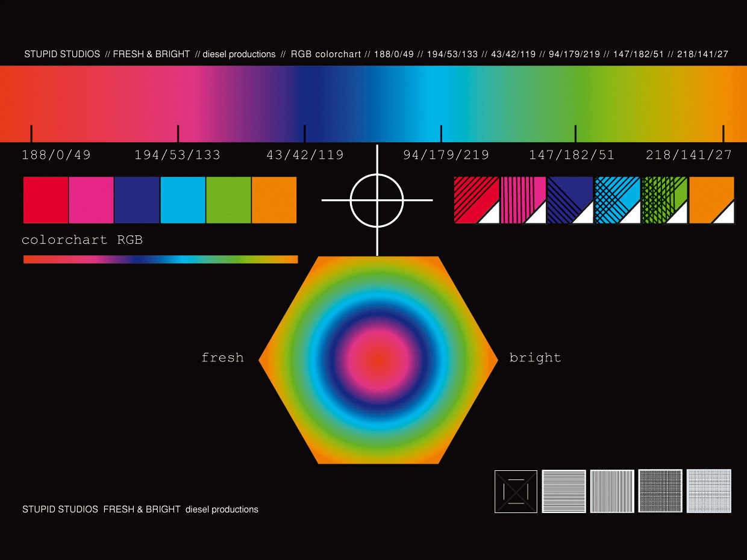Select the crossed-out box pattern square

[516, 491]
